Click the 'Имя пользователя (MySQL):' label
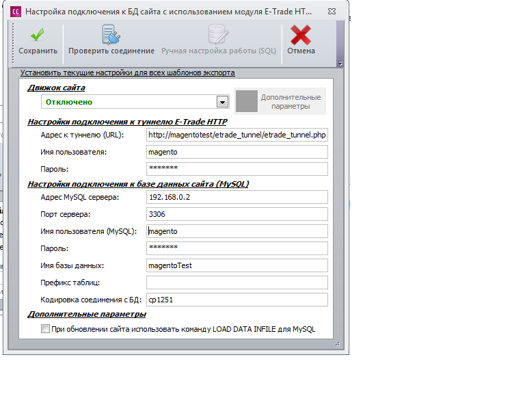Image resolution: width=525 pixels, height=420 pixels. coord(88,231)
